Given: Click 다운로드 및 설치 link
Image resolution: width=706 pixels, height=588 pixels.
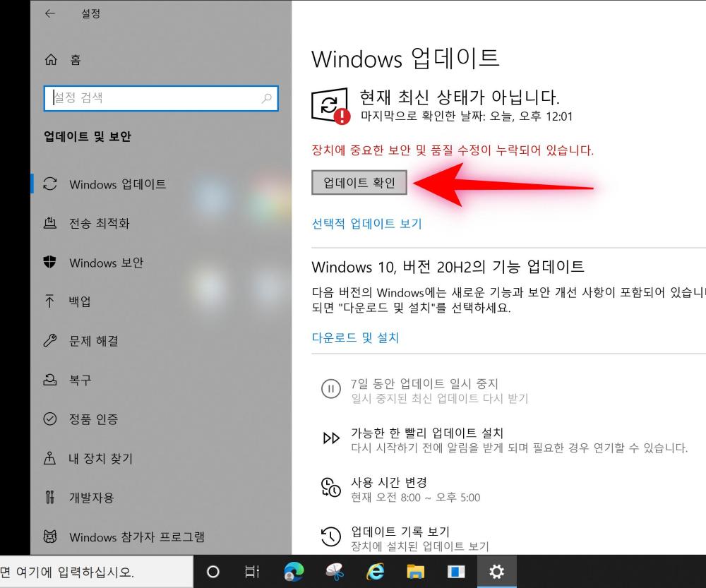Looking at the screenshot, I should click(x=355, y=337).
